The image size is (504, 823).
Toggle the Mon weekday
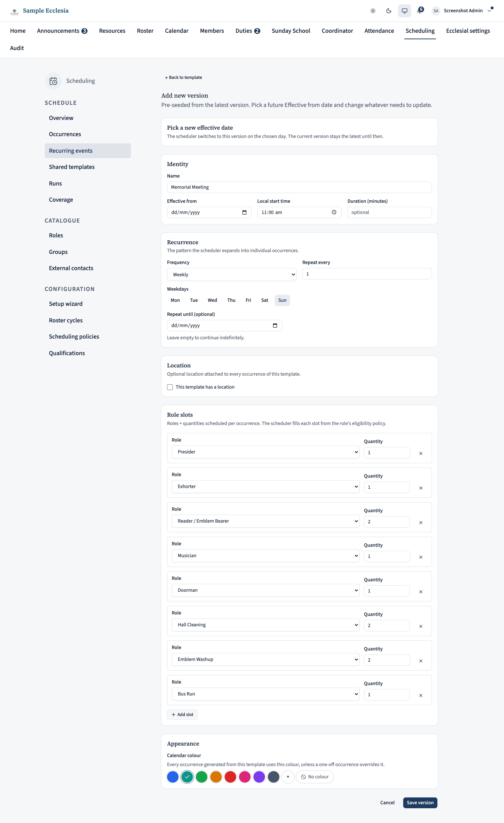click(x=175, y=300)
